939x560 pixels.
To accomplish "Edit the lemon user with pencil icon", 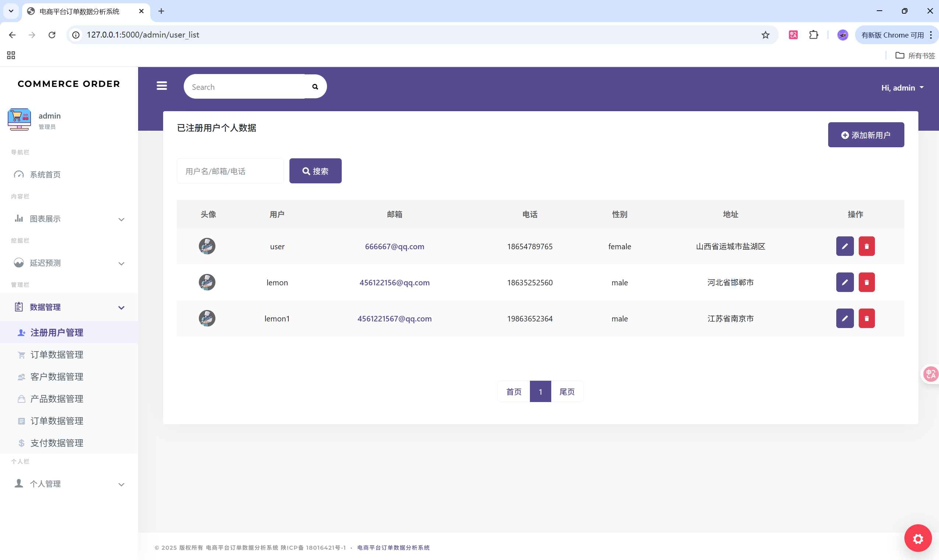I will point(844,282).
